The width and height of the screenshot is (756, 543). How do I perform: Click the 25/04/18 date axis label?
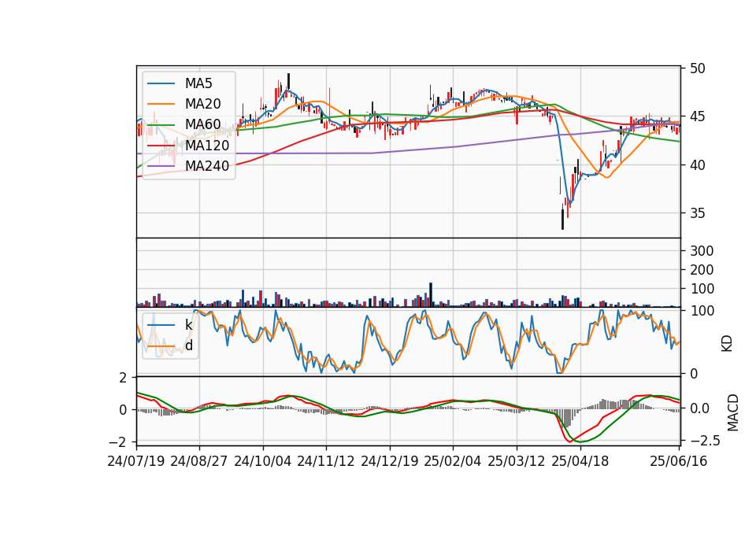coord(580,461)
